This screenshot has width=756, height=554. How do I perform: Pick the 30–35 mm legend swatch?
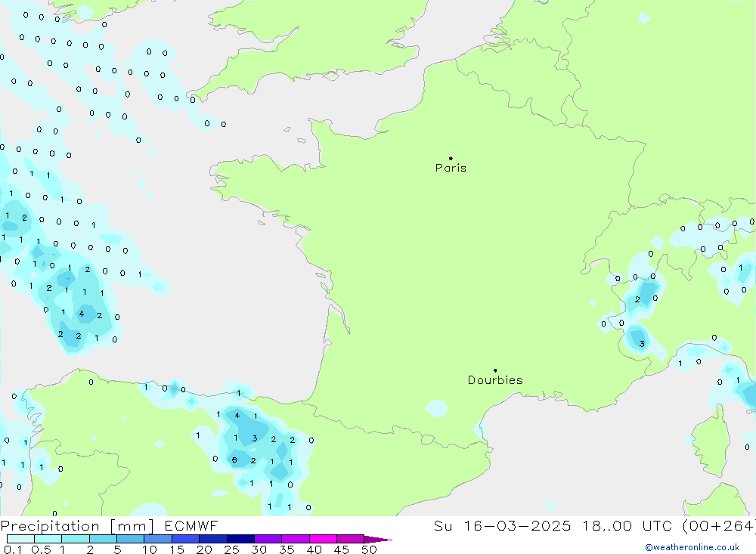click(268, 539)
